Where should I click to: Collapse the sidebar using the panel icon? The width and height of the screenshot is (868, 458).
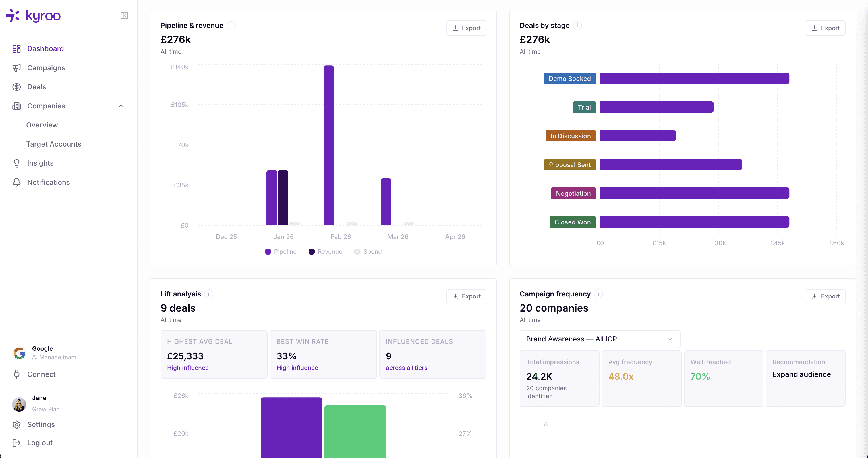124,15
